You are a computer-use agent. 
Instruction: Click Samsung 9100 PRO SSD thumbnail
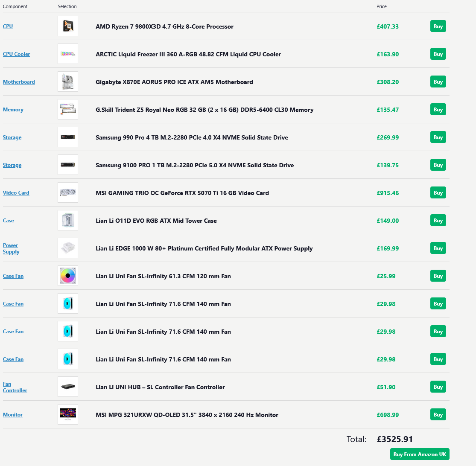[x=68, y=165]
